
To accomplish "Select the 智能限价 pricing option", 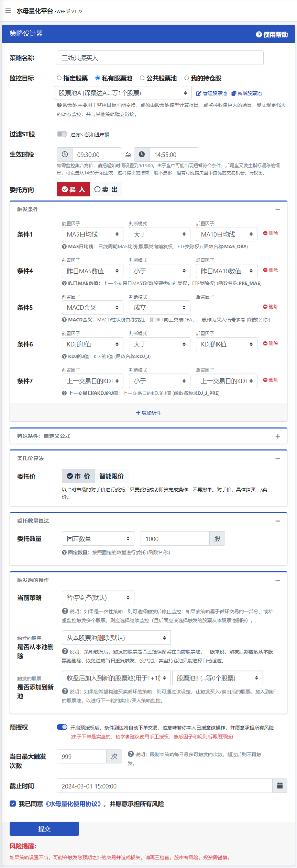I will [x=111, y=476].
